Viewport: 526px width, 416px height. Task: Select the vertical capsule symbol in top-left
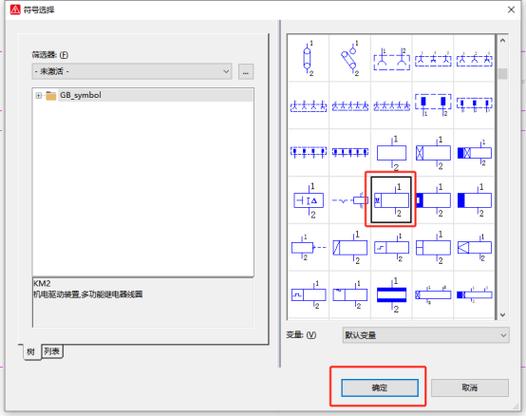coord(308,58)
